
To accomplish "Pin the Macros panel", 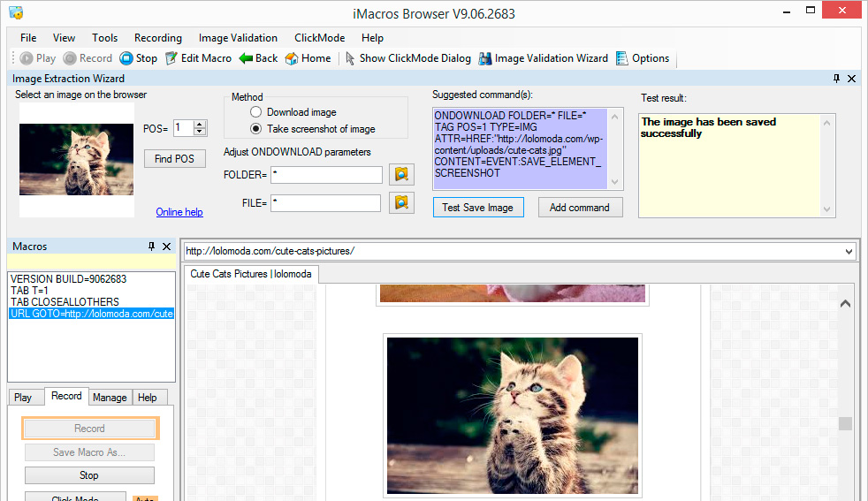I will point(151,247).
